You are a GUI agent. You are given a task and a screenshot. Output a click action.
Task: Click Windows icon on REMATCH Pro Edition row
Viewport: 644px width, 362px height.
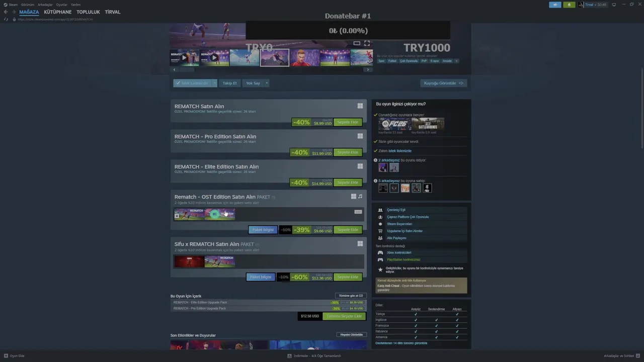pyautogui.click(x=360, y=136)
